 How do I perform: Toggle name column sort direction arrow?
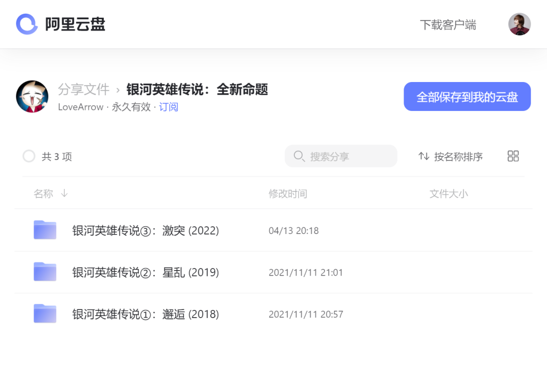(x=64, y=193)
